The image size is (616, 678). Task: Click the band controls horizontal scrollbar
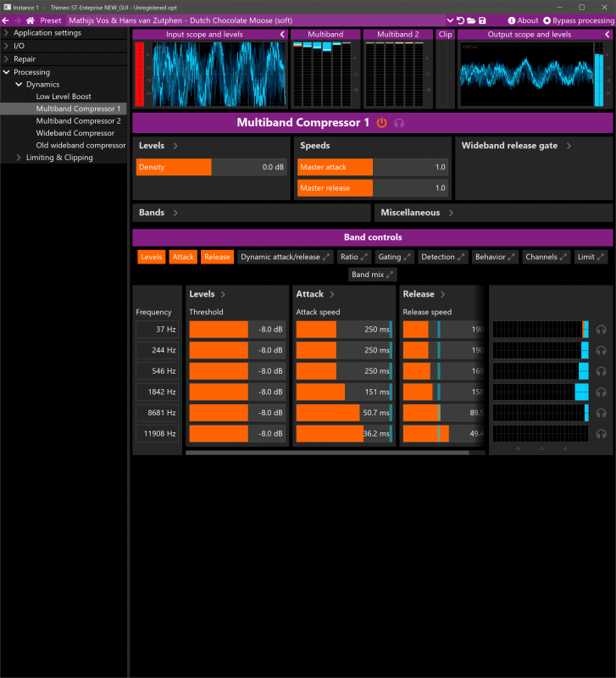[x=327, y=453]
